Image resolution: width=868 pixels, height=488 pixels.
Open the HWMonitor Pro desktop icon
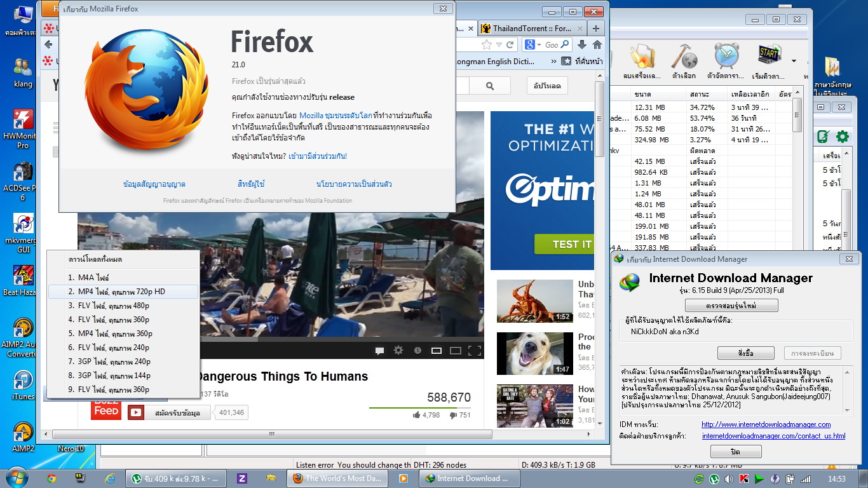coord(23,129)
